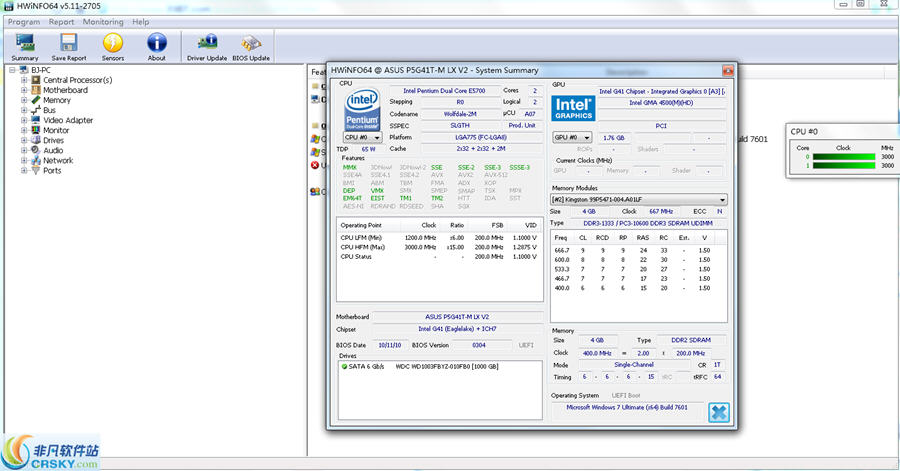Click the Drives tree icon
This screenshot has height=471, width=900.
coord(36,140)
